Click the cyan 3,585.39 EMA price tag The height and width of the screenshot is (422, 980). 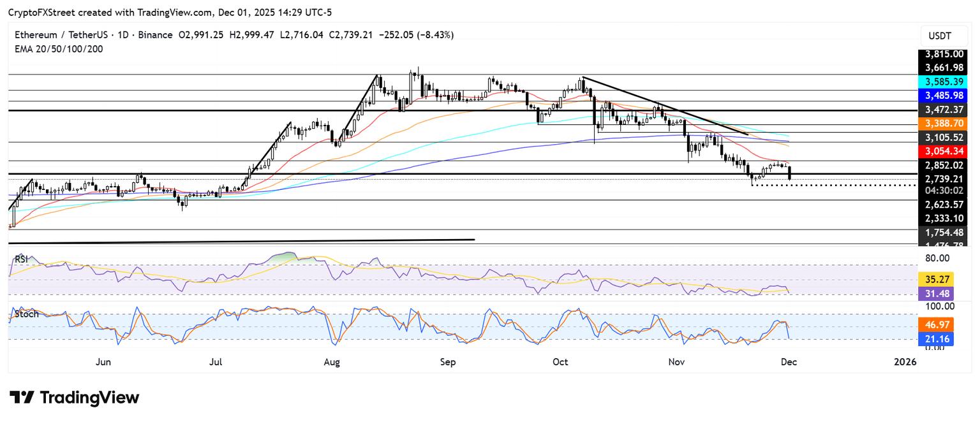click(x=942, y=82)
